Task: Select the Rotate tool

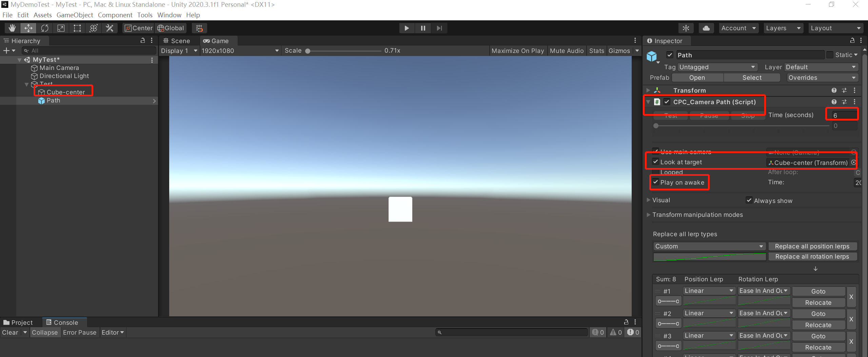Action: pyautogui.click(x=44, y=28)
